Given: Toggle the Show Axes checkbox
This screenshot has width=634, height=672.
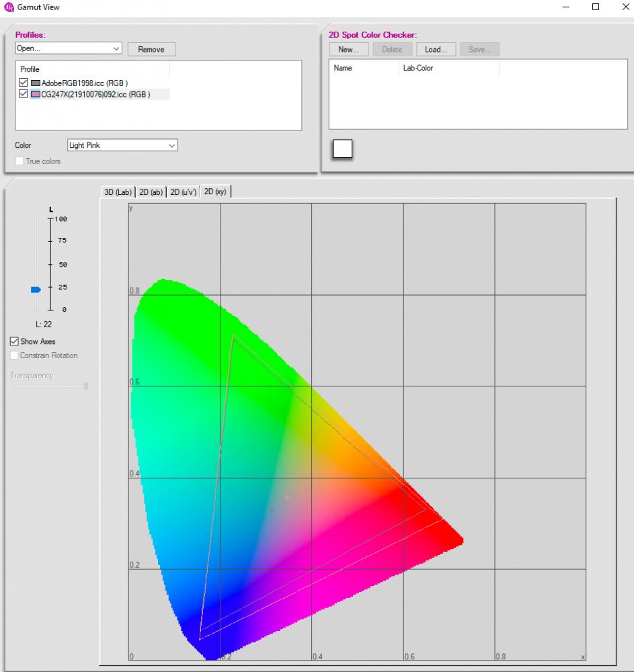Looking at the screenshot, I should pyautogui.click(x=14, y=341).
